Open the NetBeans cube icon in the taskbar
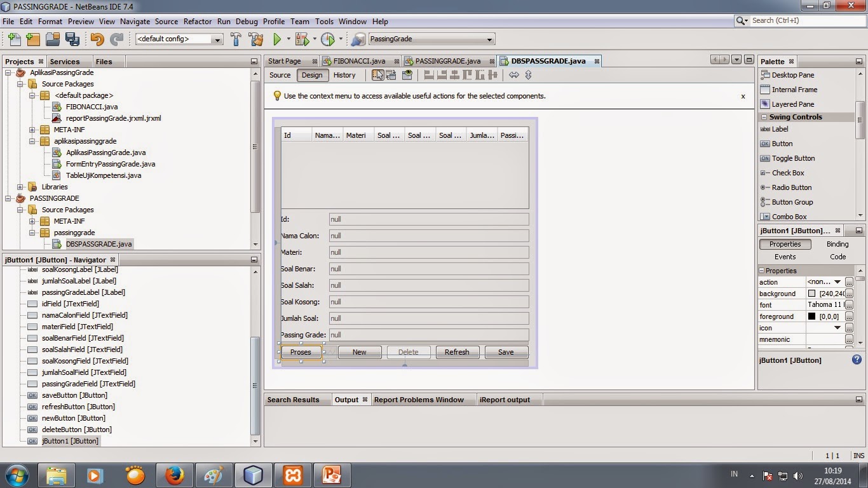The height and width of the screenshot is (488, 868). (254, 475)
